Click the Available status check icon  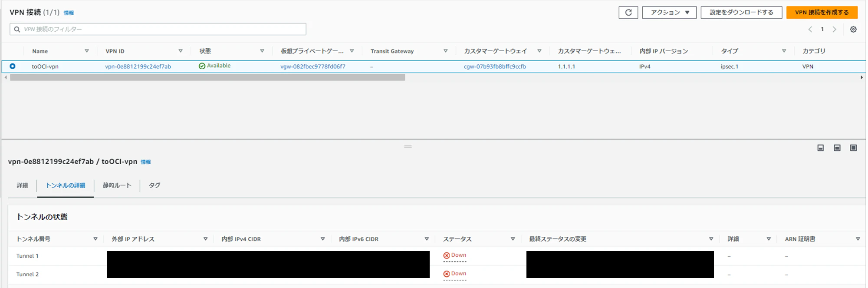(x=202, y=66)
